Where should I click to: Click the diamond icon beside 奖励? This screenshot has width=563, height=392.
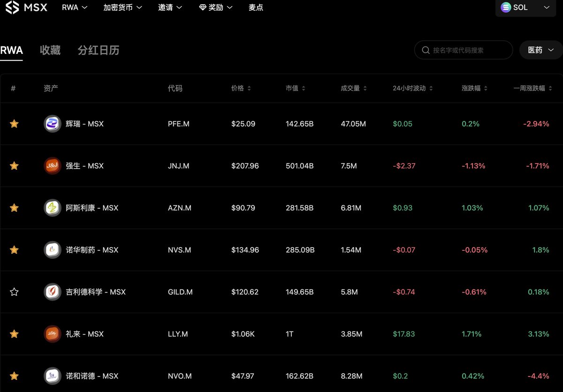pyautogui.click(x=202, y=8)
